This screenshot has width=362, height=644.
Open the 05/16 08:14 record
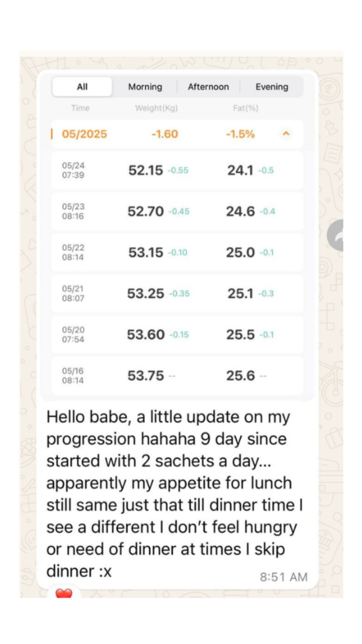177,375
